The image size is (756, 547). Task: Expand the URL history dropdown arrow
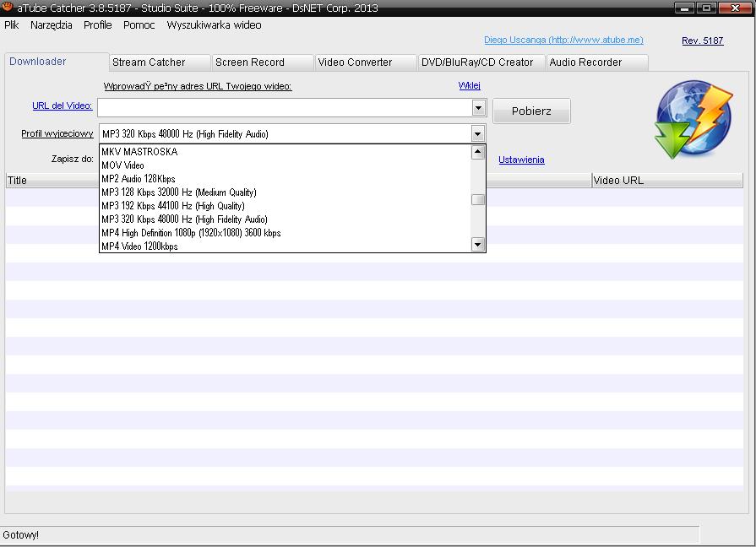pos(478,107)
